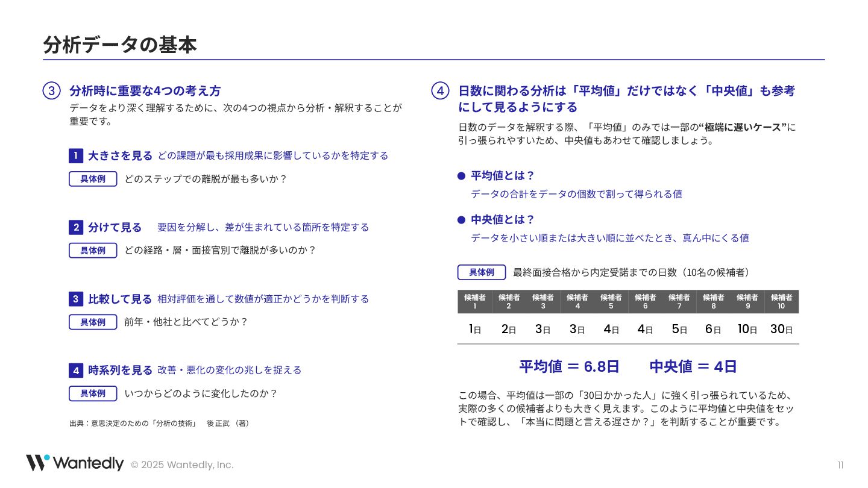The height and width of the screenshot is (488, 868).
Task: Click the heading 分析時に重要な4つの考え方
Action: pos(145,91)
